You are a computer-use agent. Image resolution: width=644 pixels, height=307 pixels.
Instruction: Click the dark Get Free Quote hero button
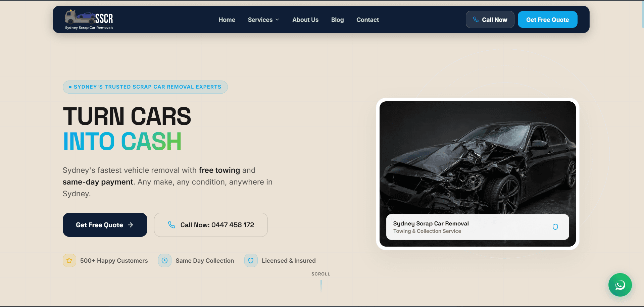pyautogui.click(x=105, y=225)
